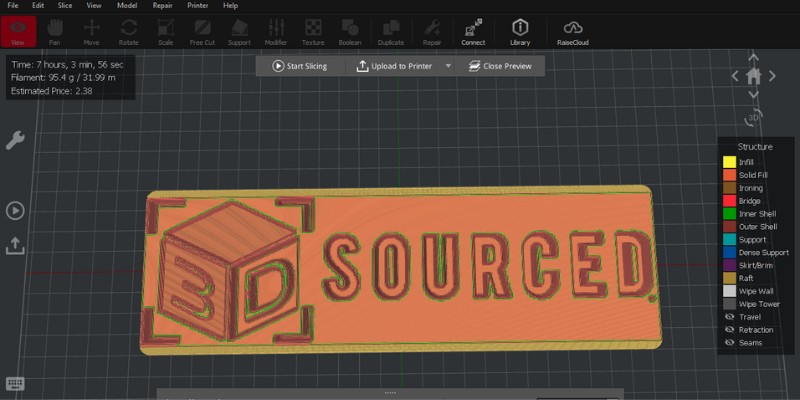
Task: Click the teal Support color swatch
Action: [x=730, y=240]
